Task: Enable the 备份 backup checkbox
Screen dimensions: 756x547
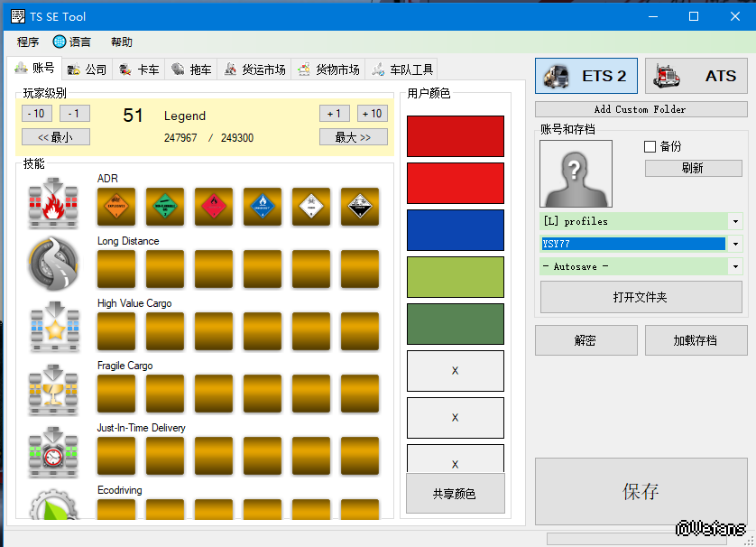Action: 650,146
